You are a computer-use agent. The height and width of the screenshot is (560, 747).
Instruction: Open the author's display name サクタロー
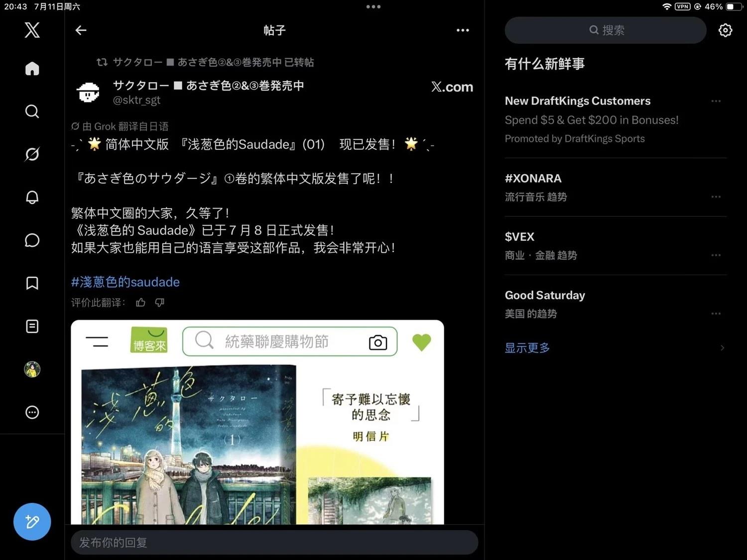click(x=209, y=86)
